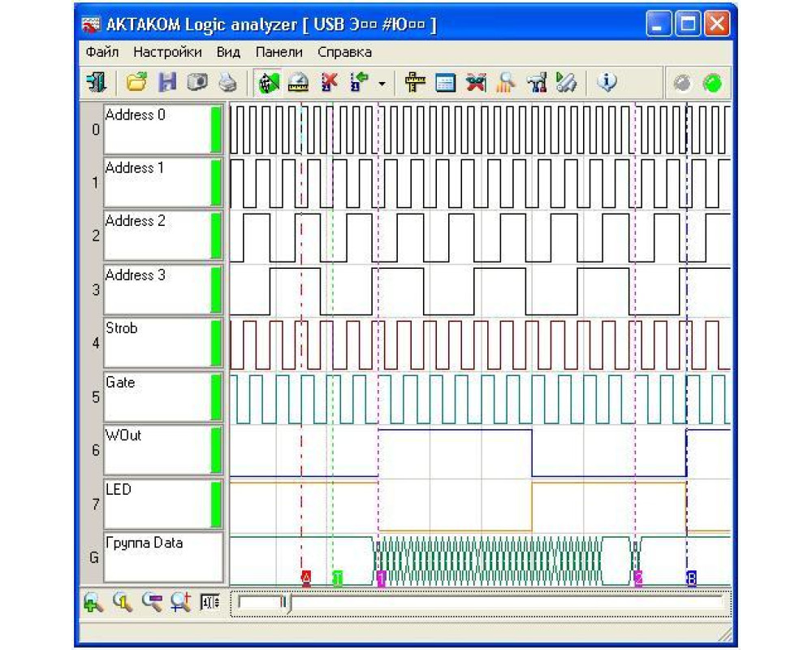Expand the dropdown arrow next to marker icon
This screenshot has width=812, height=650.
tap(381, 84)
